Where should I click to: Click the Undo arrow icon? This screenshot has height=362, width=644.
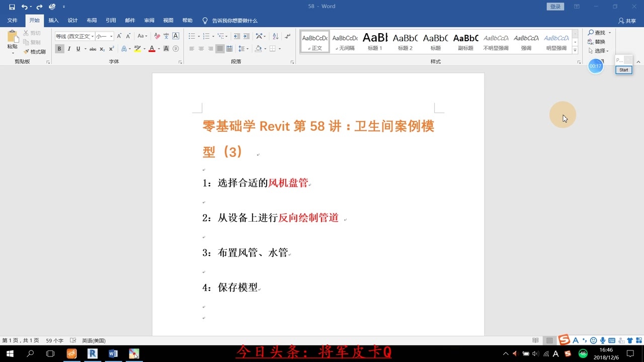pyautogui.click(x=24, y=7)
